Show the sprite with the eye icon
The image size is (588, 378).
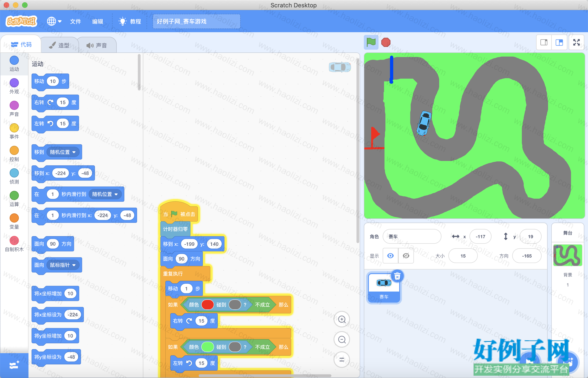[x=390, y=256]
